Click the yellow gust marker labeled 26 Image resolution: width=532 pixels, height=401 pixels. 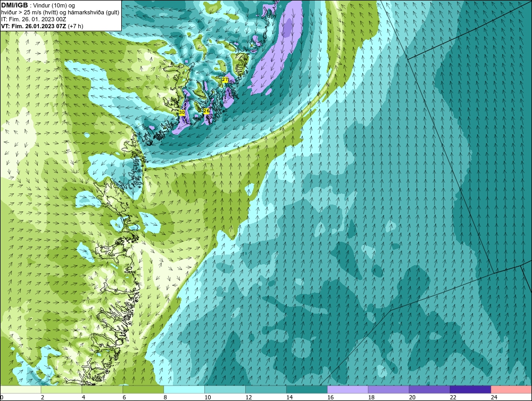coord(206,111)
